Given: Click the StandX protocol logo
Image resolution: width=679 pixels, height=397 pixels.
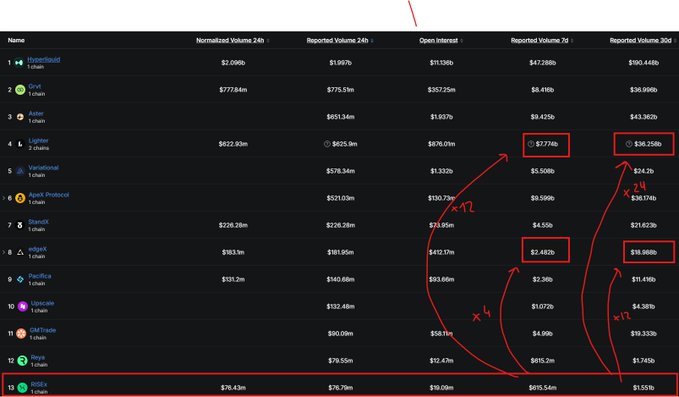Looking at the screenshot, I should pos(20,225).
